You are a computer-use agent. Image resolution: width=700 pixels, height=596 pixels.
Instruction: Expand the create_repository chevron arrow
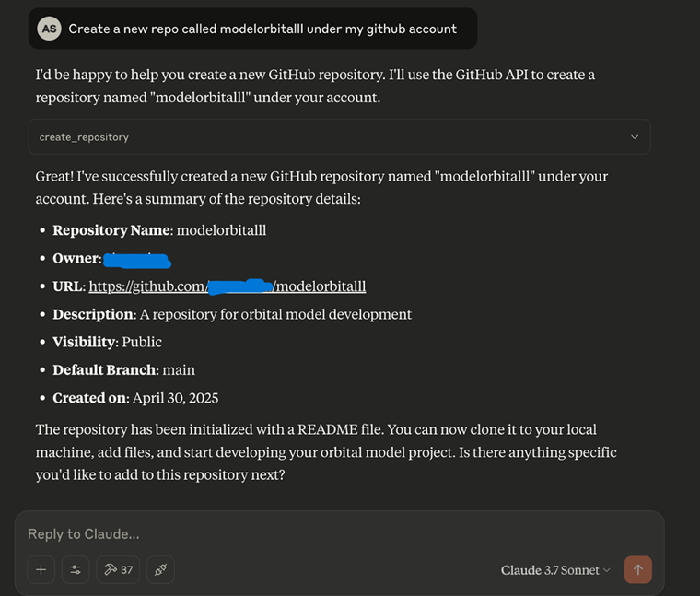(635, 136)
